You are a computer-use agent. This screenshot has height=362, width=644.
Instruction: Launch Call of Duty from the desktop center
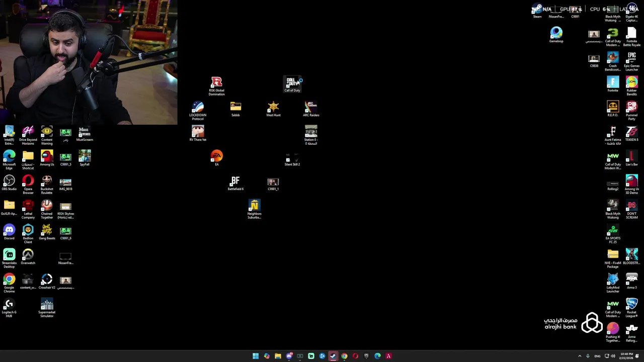pos(292,84)
